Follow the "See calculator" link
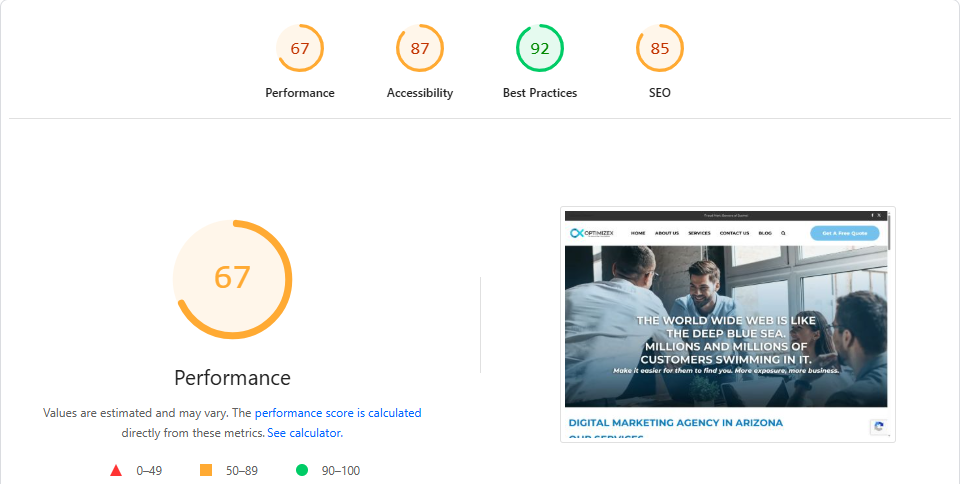The width and height of the screenshot is (960, 484). pos(304,433)
